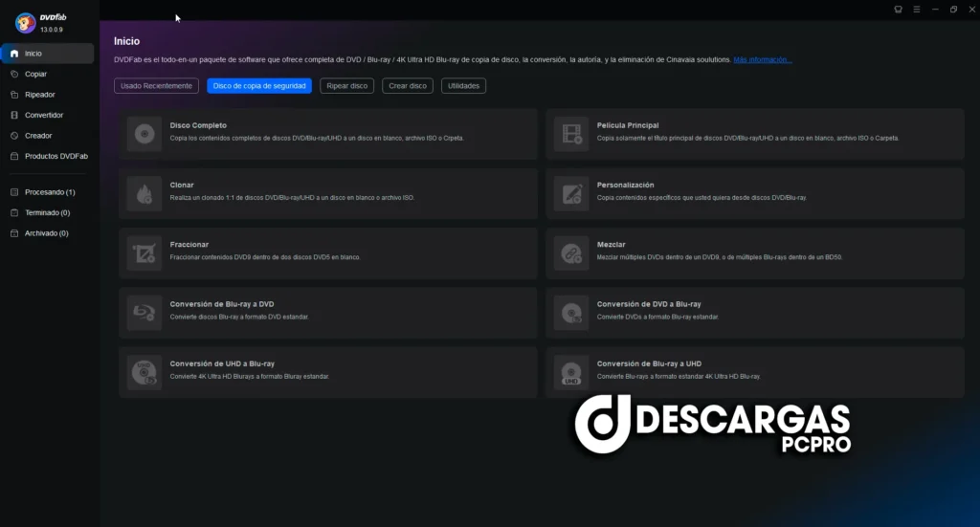Image resolution: width=980 pixels, height=527 pixels.
Task: Select the Clonar flame icon
Action: tap(145, 193)
